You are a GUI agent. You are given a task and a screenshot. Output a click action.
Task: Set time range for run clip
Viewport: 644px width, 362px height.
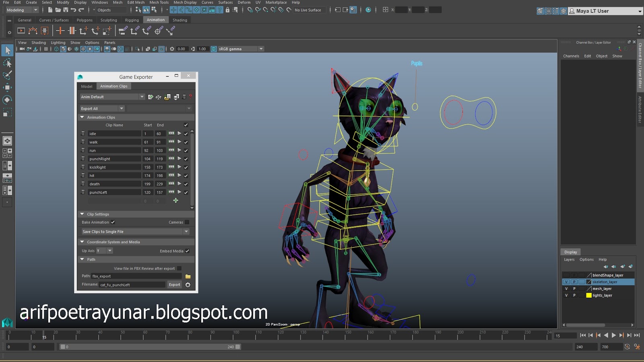click(x=171, y=150)
